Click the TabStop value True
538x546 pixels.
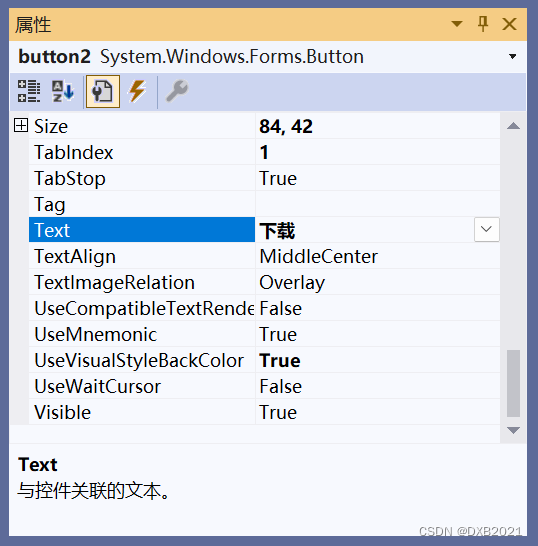378,178
